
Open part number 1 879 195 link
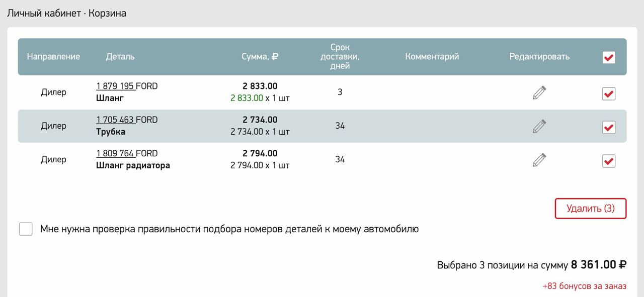click(x=115, y=86)
